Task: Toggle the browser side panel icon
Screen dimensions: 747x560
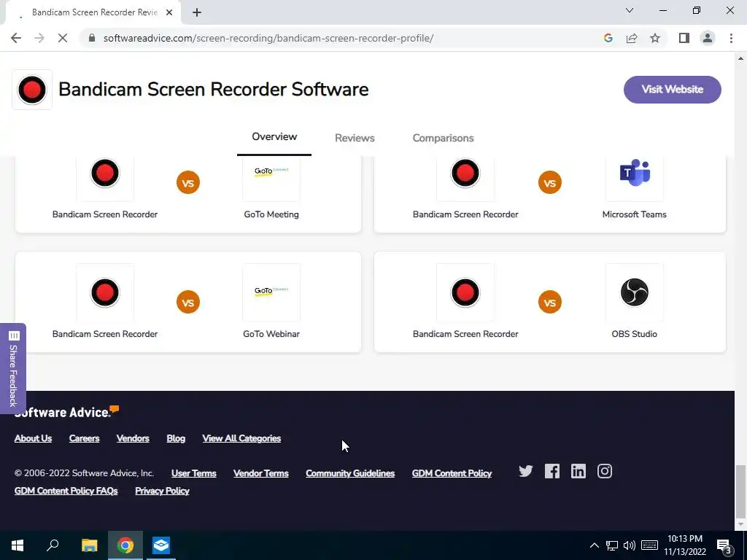Action: point(684,38)
